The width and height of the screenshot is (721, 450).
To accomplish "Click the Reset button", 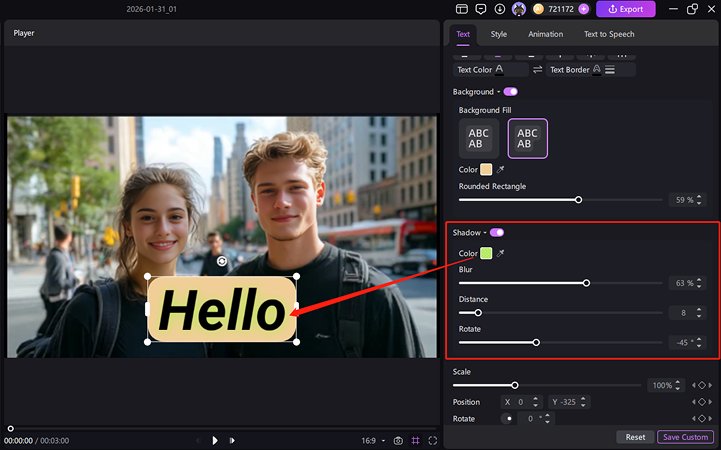I will pyautogui.click(x=635, y=437).
